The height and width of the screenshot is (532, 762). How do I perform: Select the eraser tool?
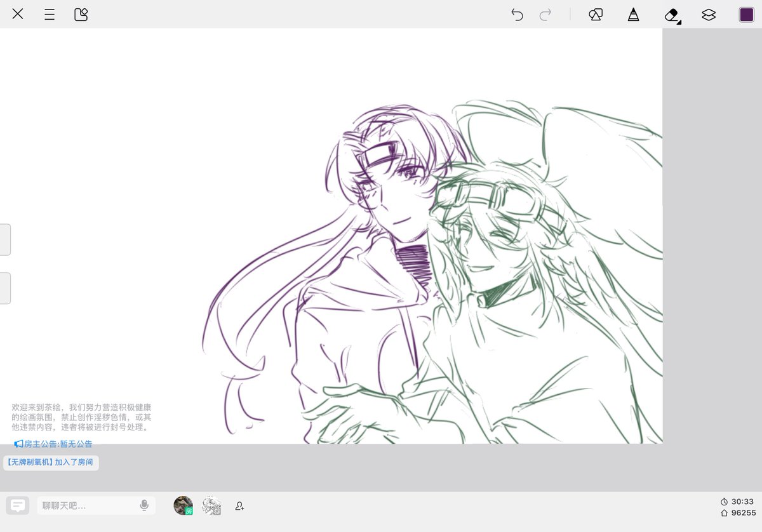pyautogui.click(x=672, y=15)
